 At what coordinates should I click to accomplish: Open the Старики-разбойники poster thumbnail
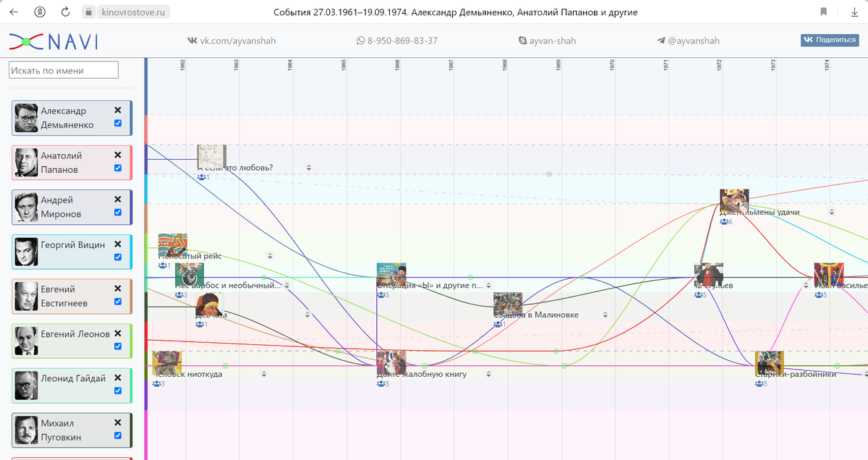(769, 364)
